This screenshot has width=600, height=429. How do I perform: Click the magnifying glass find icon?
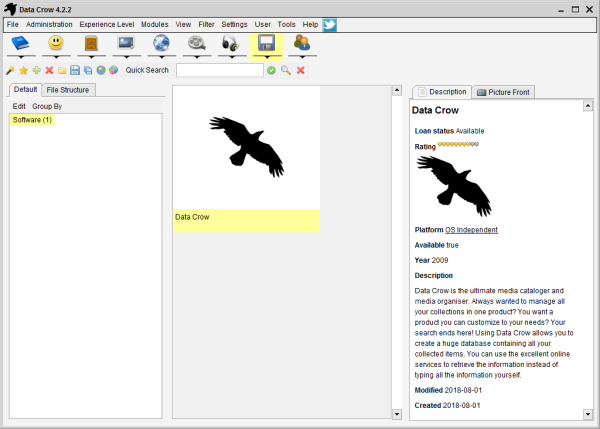click(286, 70)
